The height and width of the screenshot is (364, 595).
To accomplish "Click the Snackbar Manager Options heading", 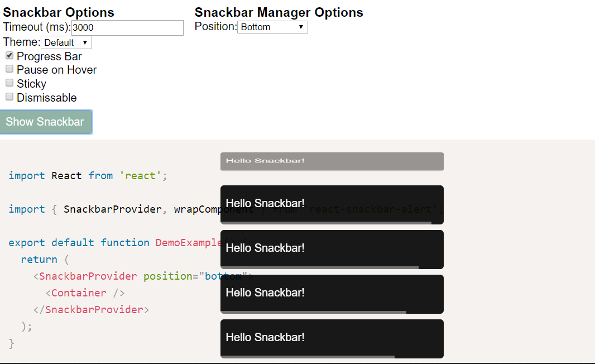I will (279, 12).
